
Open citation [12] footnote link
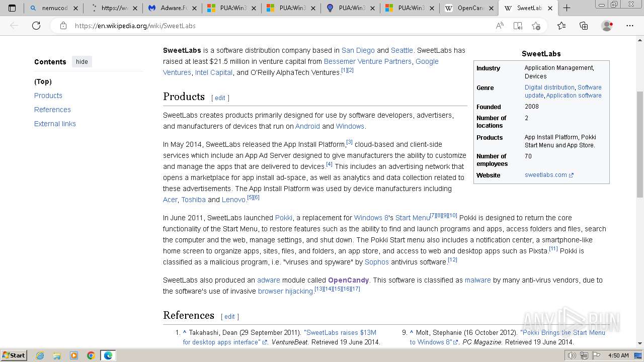coord(453,259)
